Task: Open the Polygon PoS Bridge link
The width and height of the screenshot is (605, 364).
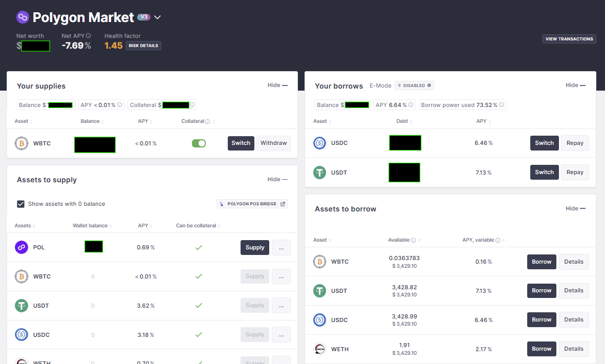Action: point(252,204)
